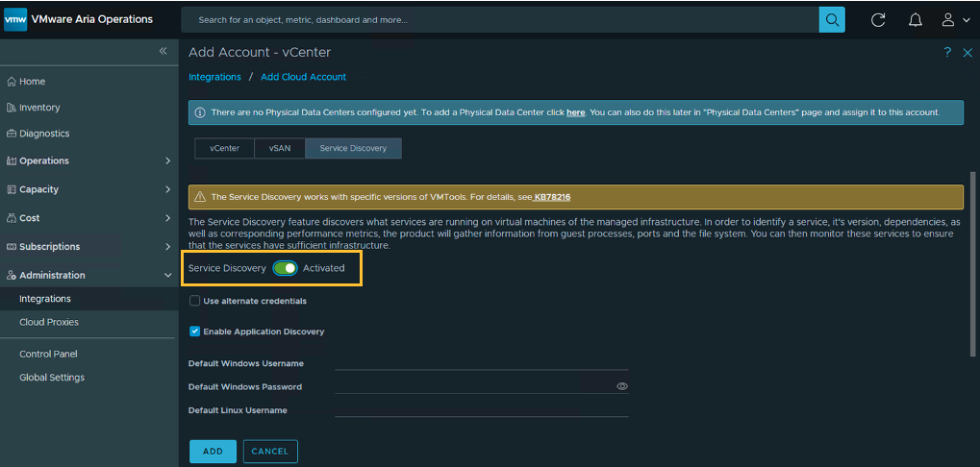The image size is (980, 467).
Task: Expand the Operations menu
Action: 167,160
